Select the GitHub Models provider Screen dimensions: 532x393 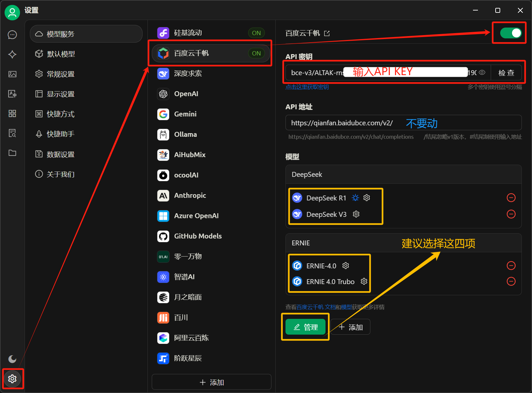click(x=211, y=236)
